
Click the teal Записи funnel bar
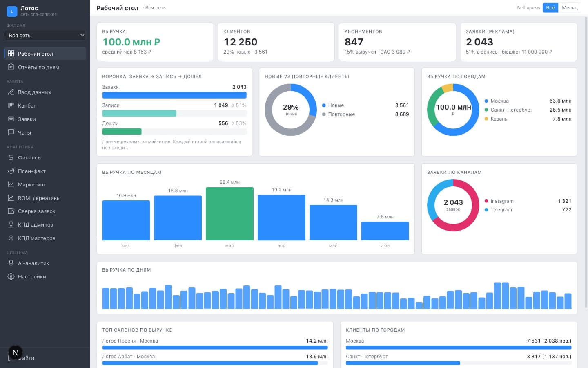pyautogui.click(x=139, y=113)
